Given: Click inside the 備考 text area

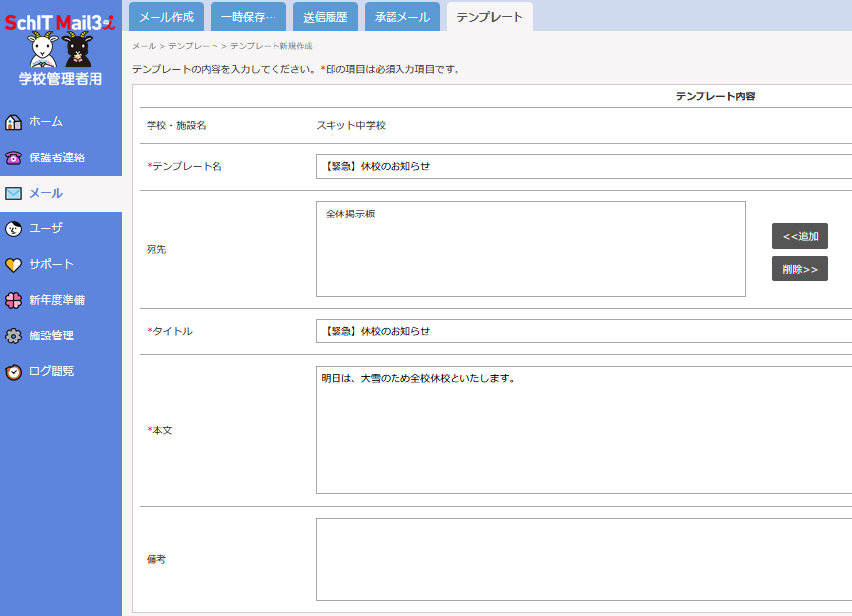Looking at the screenshot, I should tap(582, 559).
